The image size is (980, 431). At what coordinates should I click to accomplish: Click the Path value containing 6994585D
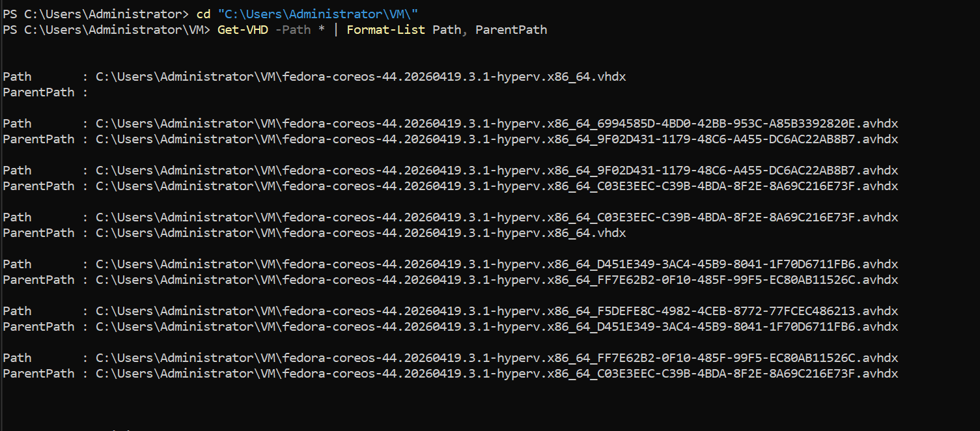(x=497, y=123)
